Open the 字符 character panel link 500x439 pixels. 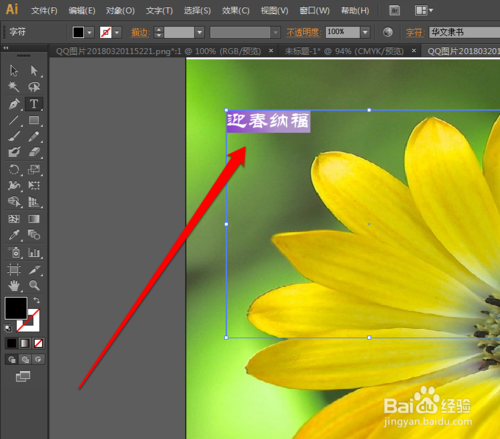415,33
